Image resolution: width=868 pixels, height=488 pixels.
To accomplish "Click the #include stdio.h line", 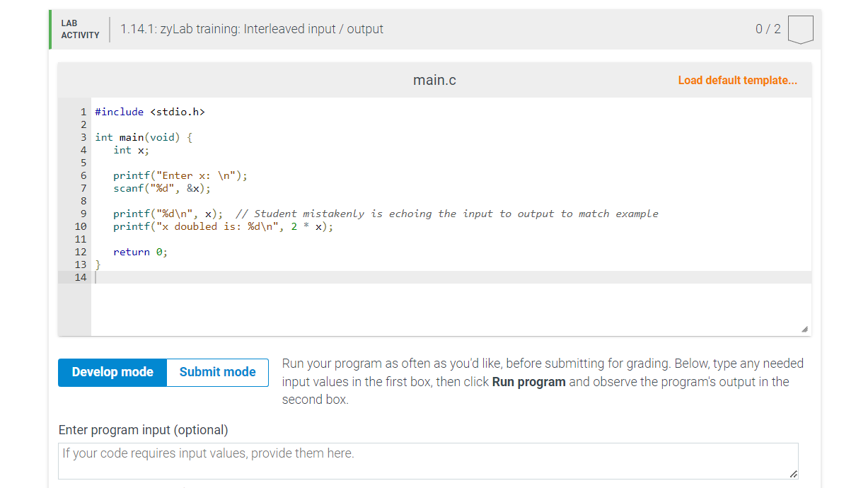I will pyautogui.click(x=150, y=111).
